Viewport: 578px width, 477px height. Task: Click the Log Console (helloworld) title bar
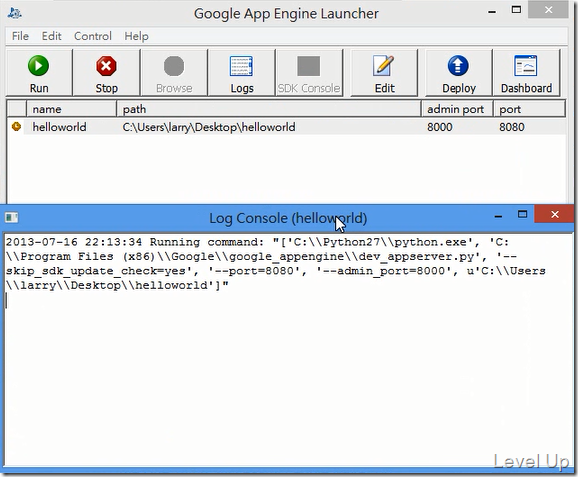(288, 218)
